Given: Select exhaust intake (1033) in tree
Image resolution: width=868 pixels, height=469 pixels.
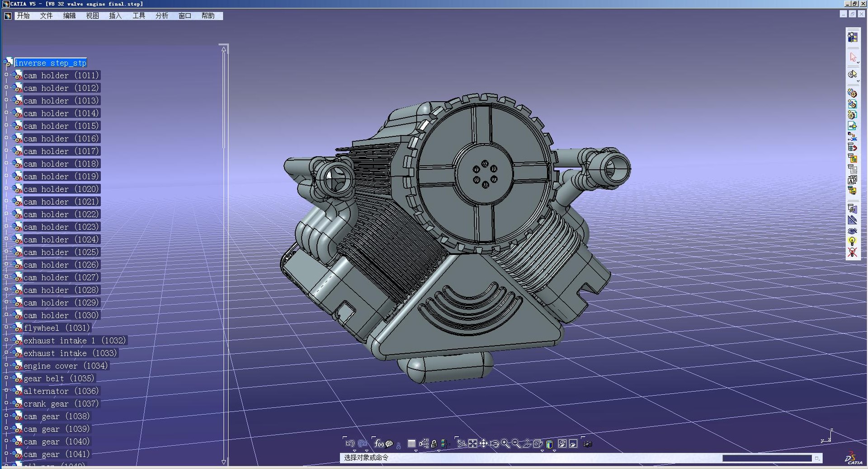Looking at the screenshot, I should [x=70, y=353].
